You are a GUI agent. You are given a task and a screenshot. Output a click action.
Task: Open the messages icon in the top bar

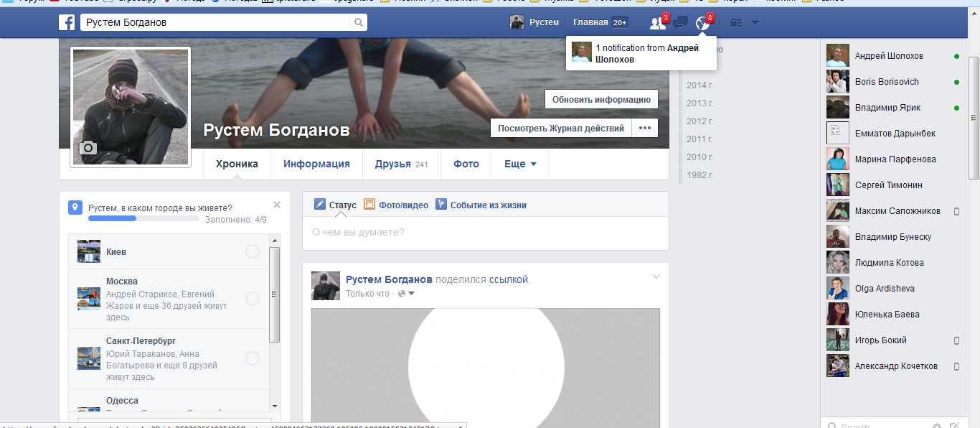click(x=680, y=23)
